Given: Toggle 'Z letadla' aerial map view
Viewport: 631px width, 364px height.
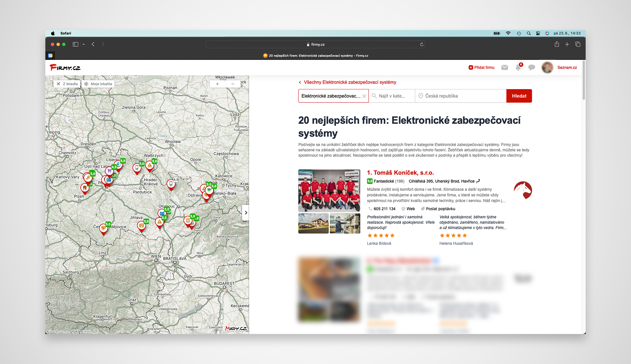Looking at the screenshot, I should pos(67,84).
